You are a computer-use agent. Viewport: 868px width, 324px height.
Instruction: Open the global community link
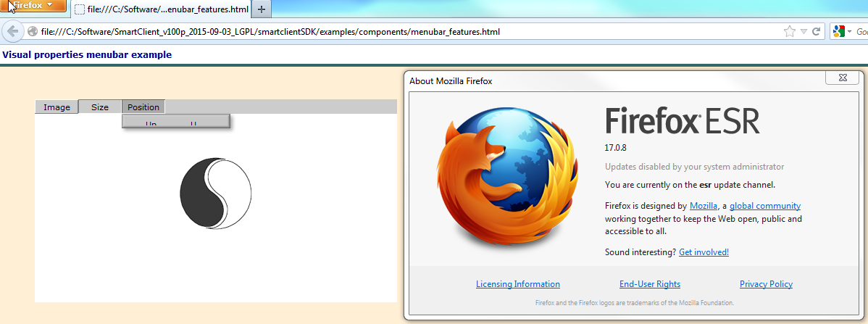click(x=764, y=206)
